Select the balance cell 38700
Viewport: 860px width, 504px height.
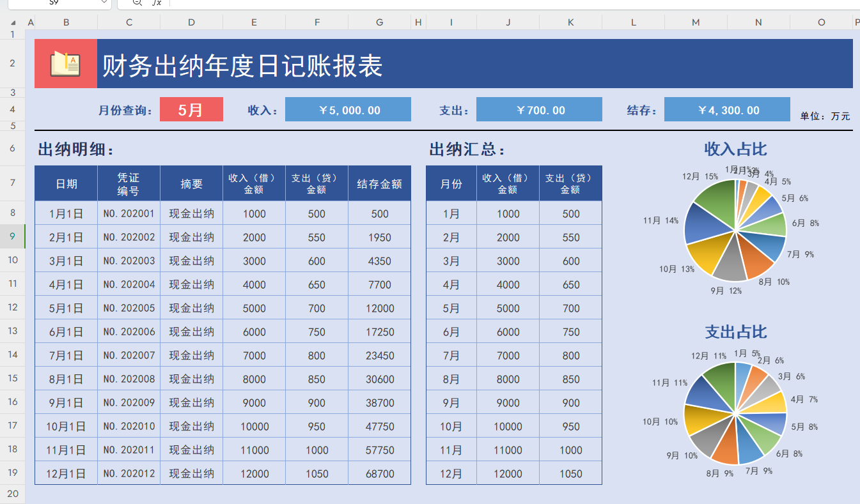click(x=379, y=402)
